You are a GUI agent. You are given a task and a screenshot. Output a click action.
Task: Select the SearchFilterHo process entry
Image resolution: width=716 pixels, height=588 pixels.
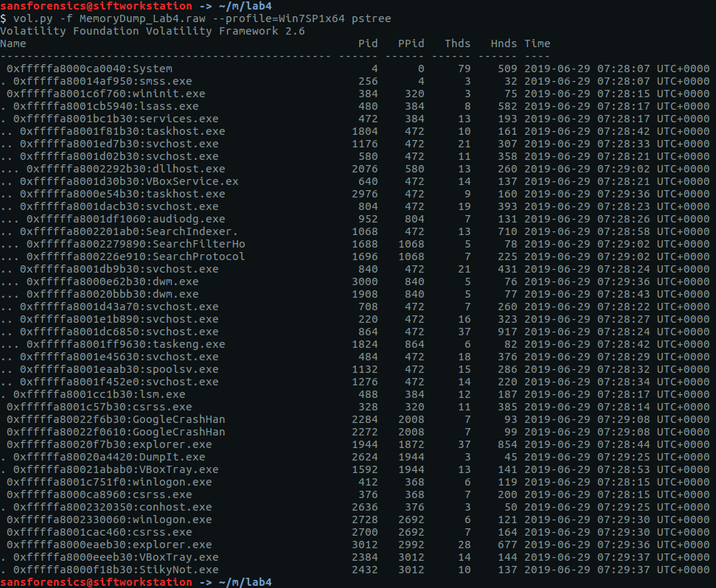136,244
